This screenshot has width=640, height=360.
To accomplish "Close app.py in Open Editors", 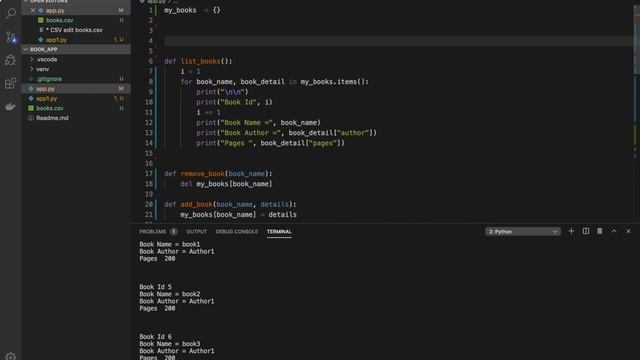I will [x=33, y=10].
